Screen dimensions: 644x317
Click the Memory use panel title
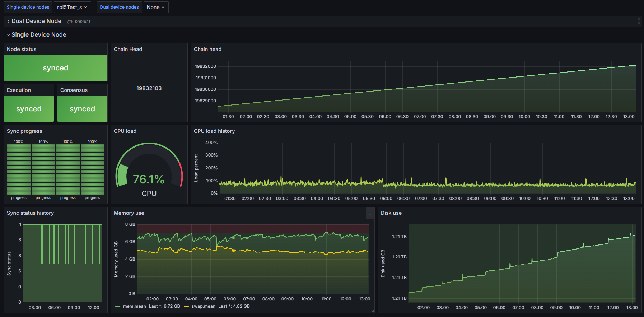point(129,213)
